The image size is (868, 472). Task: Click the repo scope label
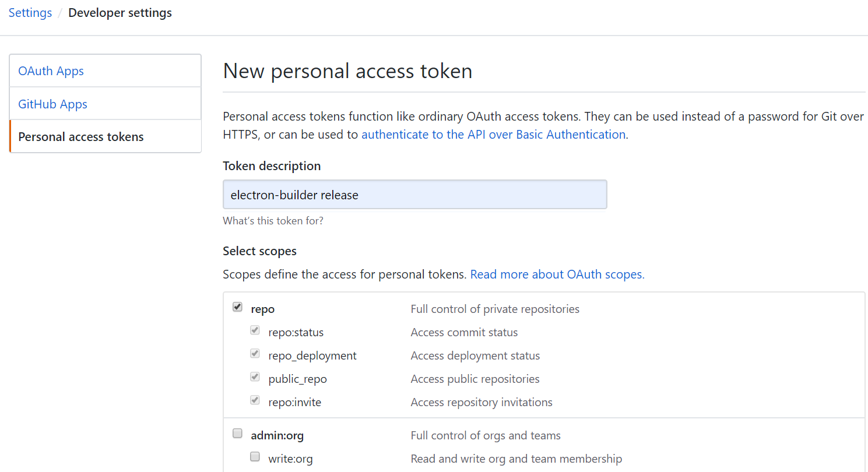263,309
